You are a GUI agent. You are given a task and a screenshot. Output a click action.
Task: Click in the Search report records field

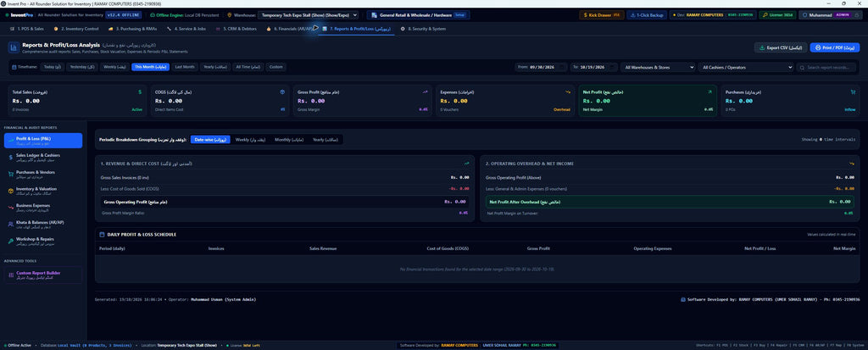click(826, 67)
